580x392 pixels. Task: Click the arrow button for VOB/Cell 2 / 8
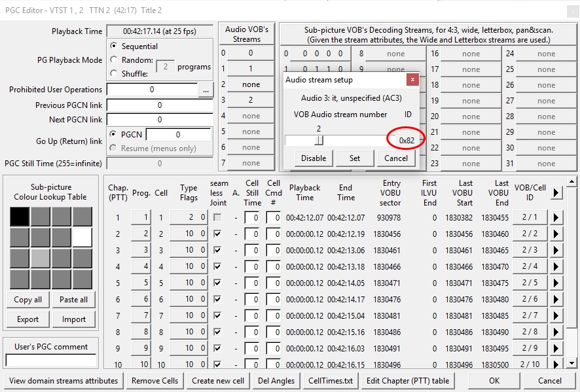[x=556, y=332]
